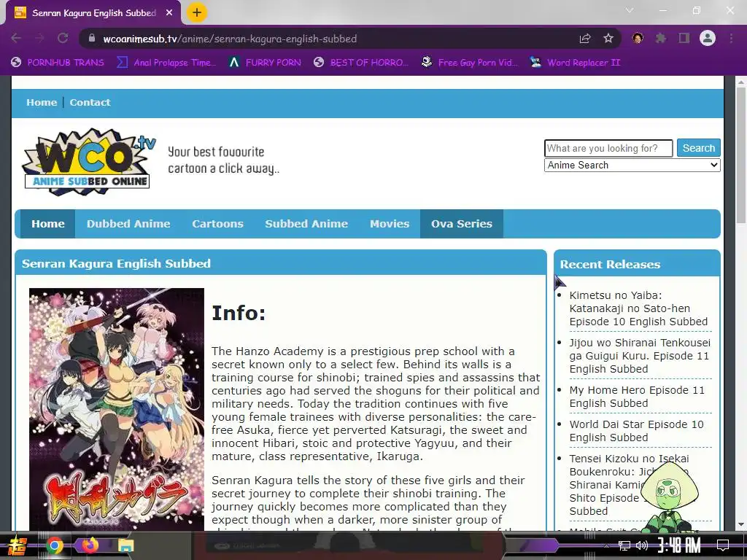Open a new tab with plus button
The height and width of the screenshot is (560, 747).
197,12
